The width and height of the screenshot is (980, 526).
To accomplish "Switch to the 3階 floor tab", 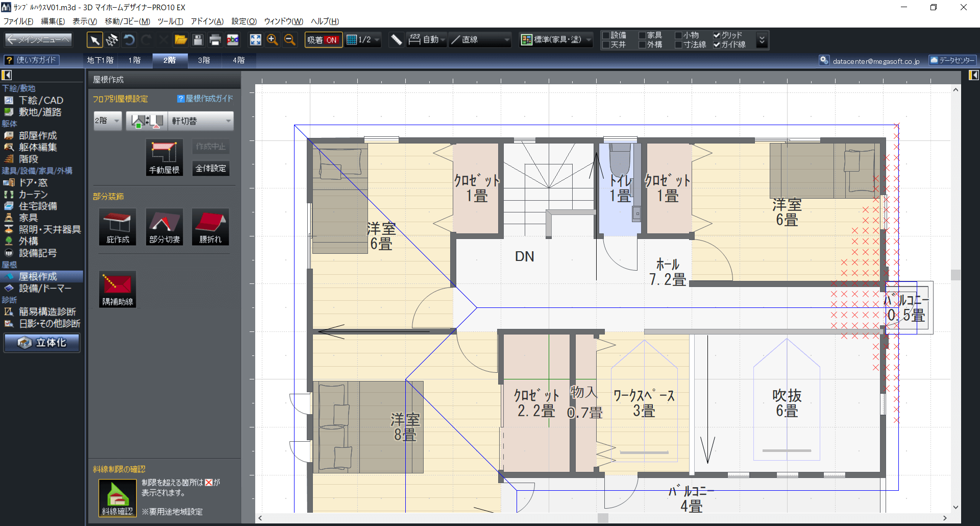I will click(x=204, y=60).
